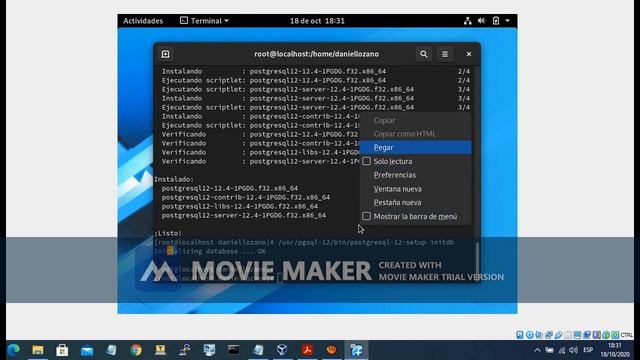This screenshot has height=360, width=640.
Task: Open the Terminal application menu dropdown
Action: [x=204, y=20]
